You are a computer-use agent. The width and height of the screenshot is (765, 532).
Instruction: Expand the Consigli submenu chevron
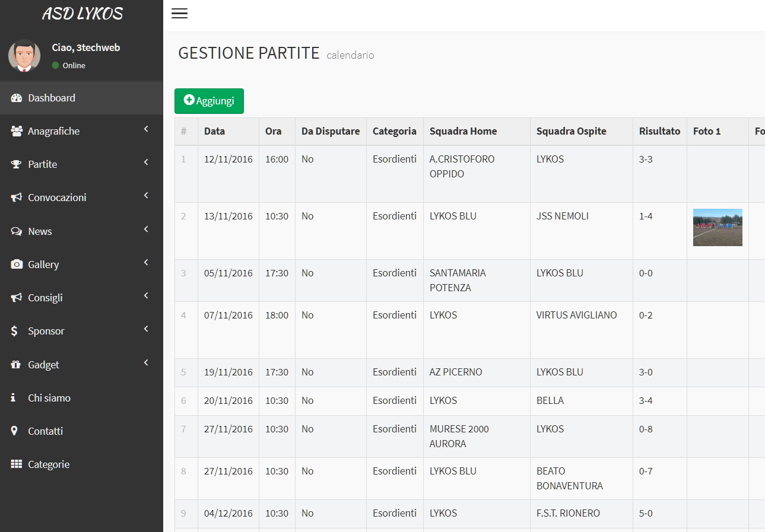146,296
